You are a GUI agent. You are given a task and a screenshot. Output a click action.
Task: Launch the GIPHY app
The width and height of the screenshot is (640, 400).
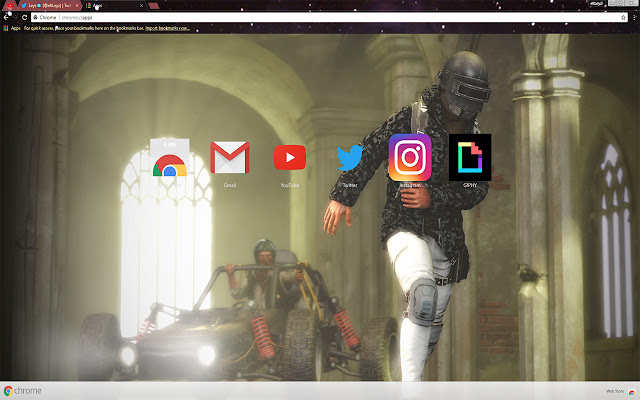coord(470,158)
